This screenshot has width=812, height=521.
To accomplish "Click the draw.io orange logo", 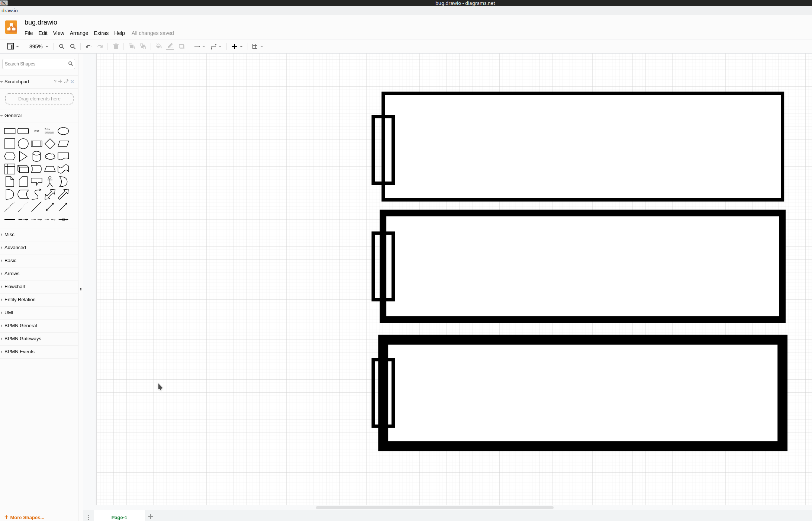I will point(11,27).
